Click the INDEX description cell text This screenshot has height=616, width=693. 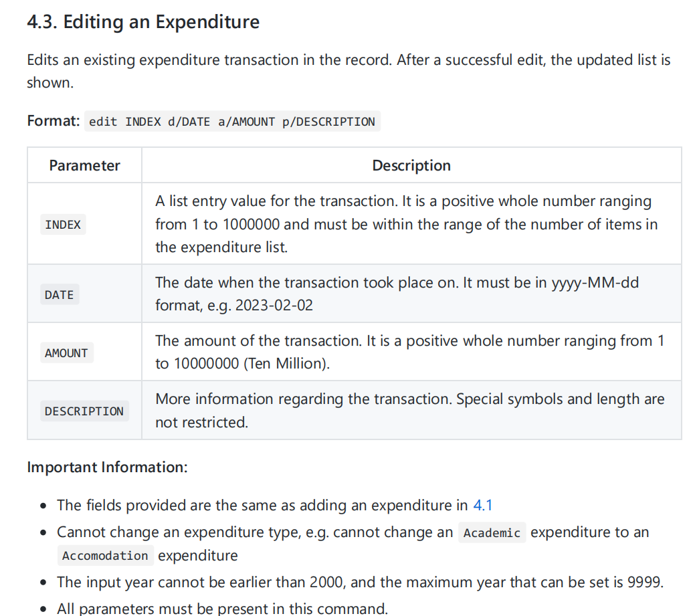(x=407, y=224)
